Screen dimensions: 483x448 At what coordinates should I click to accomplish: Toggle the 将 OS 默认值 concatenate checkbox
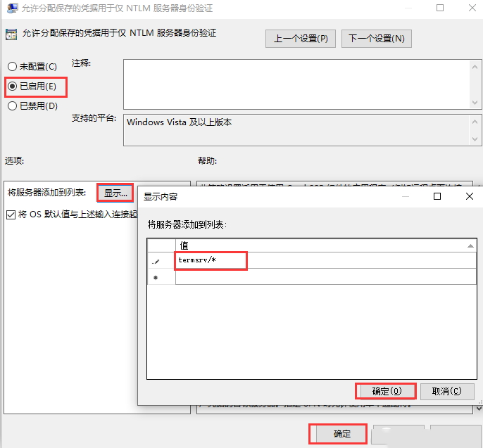(11, 215)
